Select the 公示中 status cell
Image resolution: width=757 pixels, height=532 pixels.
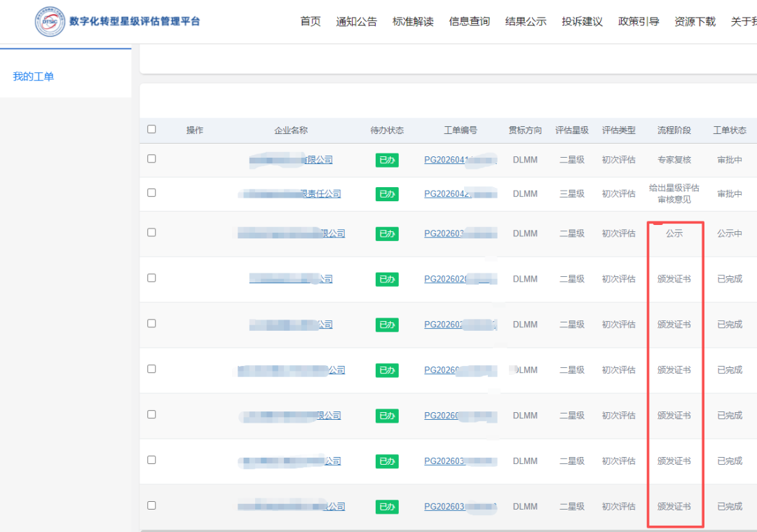click(x=730, y=233)
